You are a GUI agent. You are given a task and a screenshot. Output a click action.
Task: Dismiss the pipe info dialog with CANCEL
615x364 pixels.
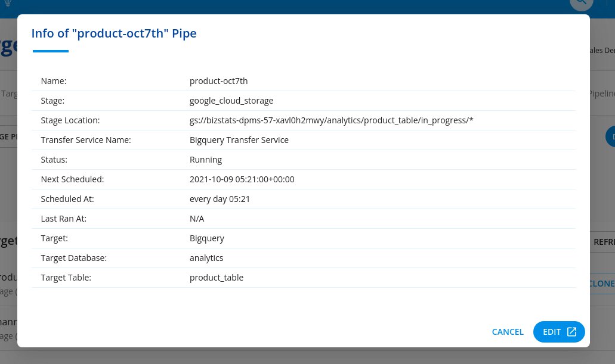point(508,332)
